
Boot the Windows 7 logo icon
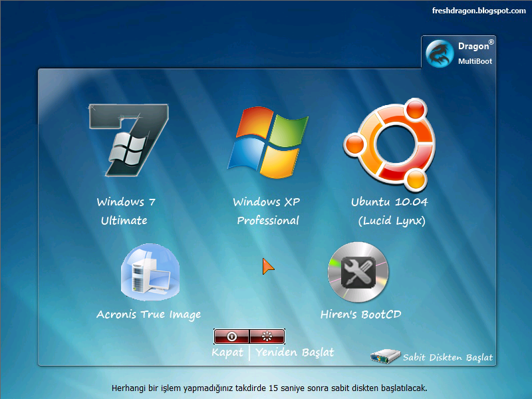click(x=128, y=140)
